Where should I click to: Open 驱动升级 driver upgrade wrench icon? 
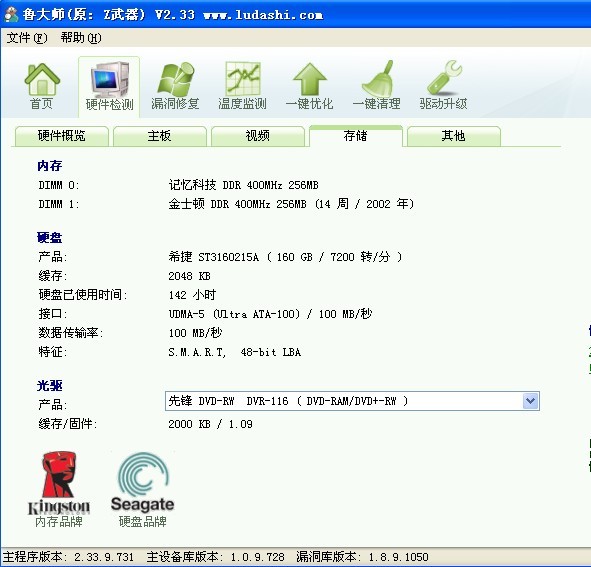444,86
